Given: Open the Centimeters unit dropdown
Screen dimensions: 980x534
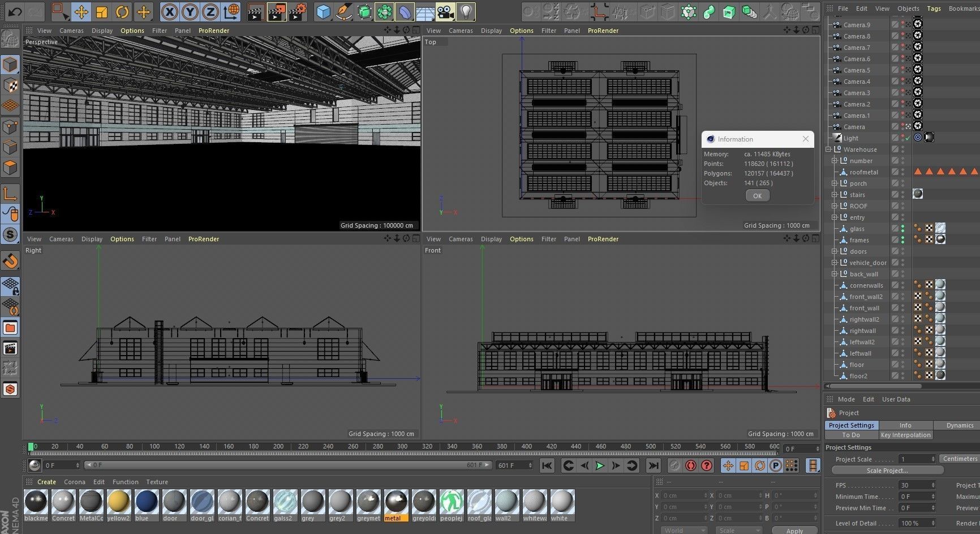Looking at the screenshot, I should (x=960, y=459).
